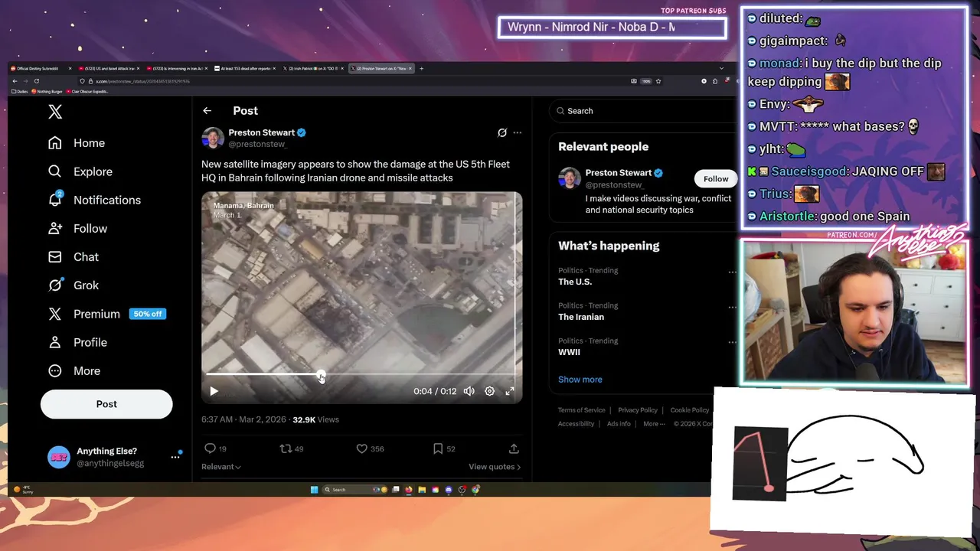Open Discord from the taskbar
This screenshot has height=551, width=980.
[x=449, y=490]
